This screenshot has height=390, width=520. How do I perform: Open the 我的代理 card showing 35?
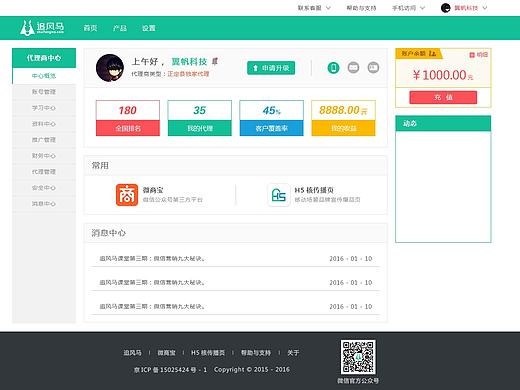(200, 118)
